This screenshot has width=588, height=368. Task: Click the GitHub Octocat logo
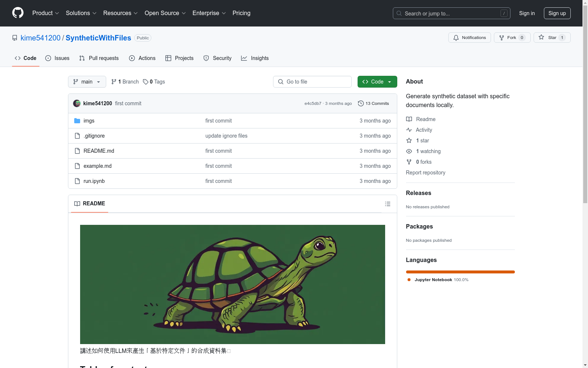(18, 13)
